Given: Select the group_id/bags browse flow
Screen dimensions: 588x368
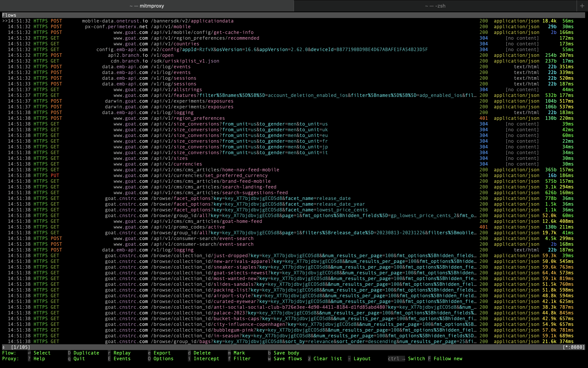Looking at the screenshot, I should click(294, 341).
